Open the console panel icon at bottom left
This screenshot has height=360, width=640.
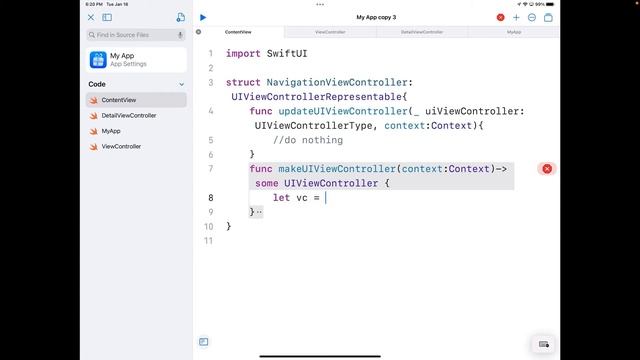click(204, 342)
